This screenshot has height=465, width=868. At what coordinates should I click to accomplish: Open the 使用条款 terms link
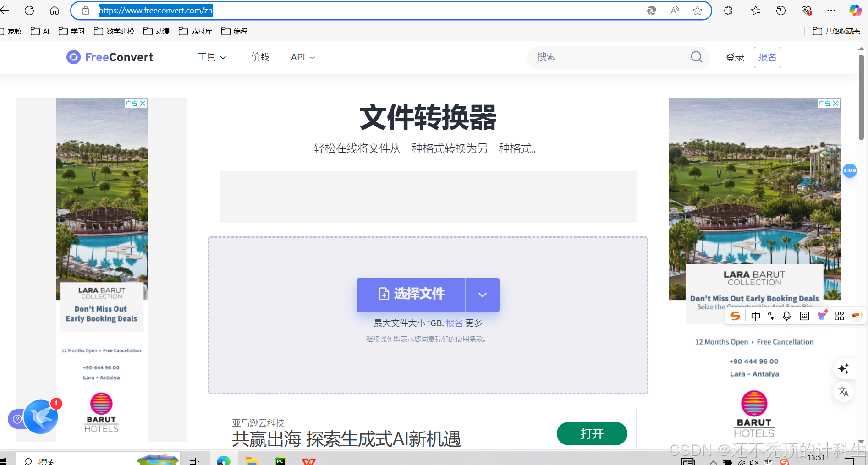(x=469, y=339)
